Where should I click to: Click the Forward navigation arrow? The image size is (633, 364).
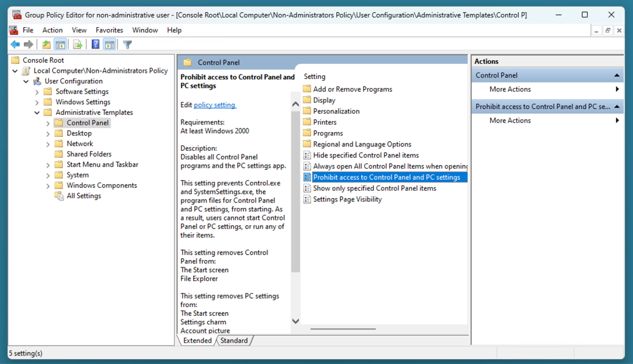(28, 44)
